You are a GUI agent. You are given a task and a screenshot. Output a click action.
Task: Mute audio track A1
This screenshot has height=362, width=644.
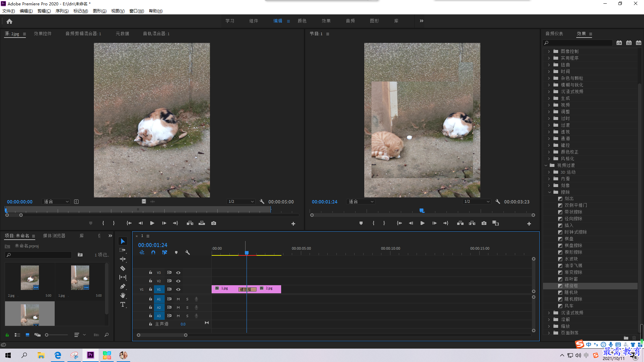coord(178,299)
